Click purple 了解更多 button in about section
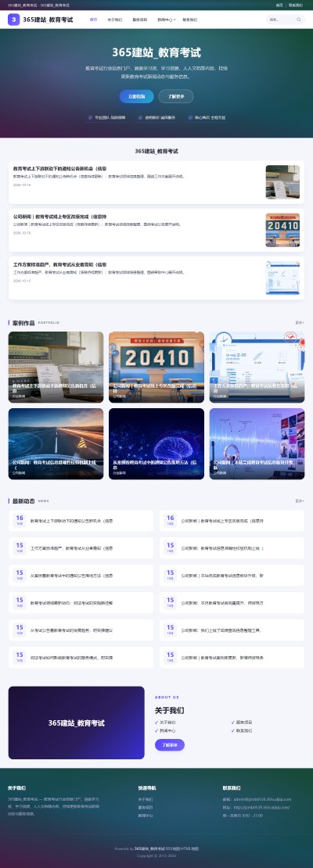The width and height of the screenshot is (313, 868). [170, 745]
